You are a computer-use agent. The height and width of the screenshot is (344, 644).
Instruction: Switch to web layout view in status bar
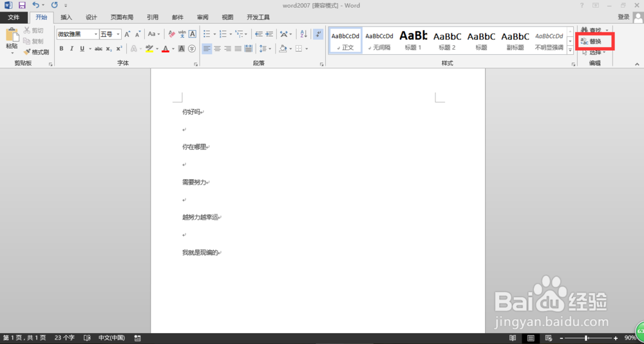pos(549,338)
